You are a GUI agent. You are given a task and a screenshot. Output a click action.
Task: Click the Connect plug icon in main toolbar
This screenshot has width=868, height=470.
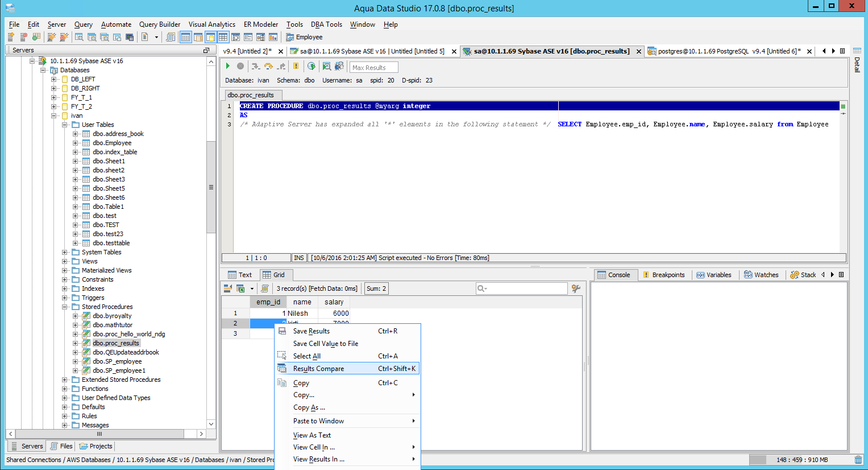(x=51, y=37)
